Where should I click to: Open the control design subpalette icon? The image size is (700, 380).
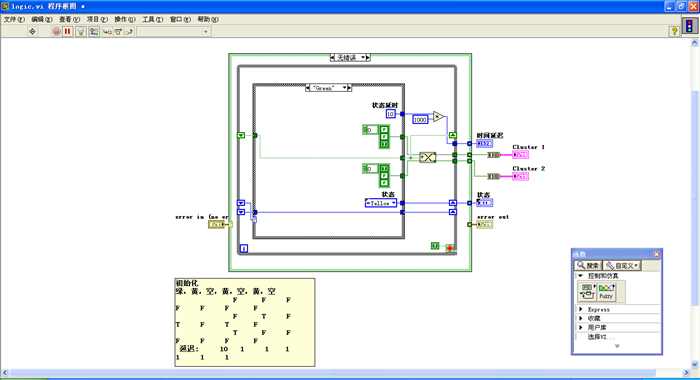[x=587, y=291]
